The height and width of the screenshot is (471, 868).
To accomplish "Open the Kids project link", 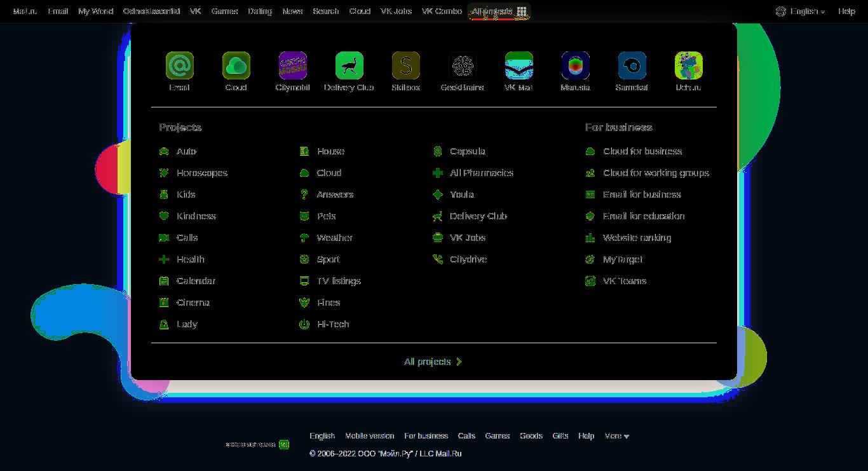I will pos(186,195).
